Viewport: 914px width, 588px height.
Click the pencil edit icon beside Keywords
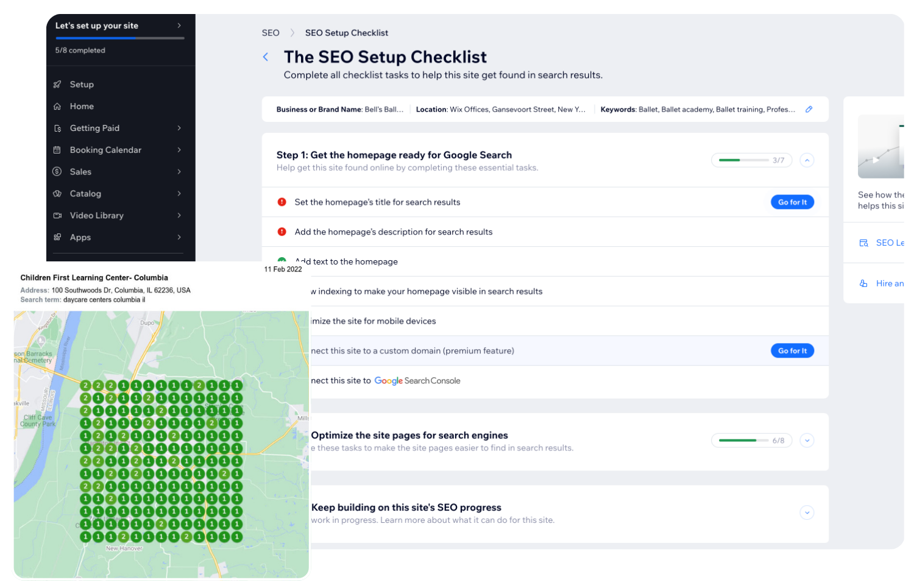tap(809, 110)
